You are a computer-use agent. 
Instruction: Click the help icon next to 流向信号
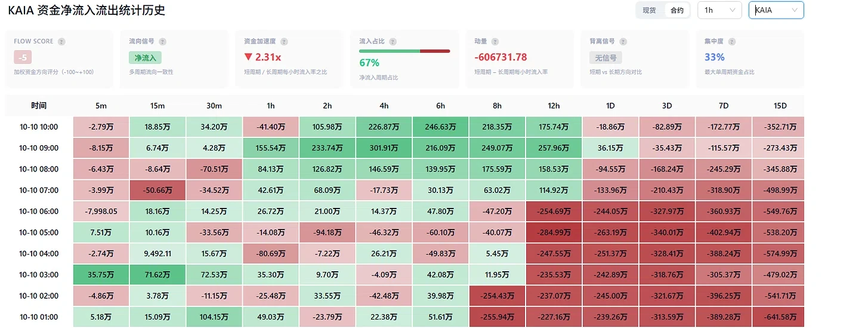(163, 42)
